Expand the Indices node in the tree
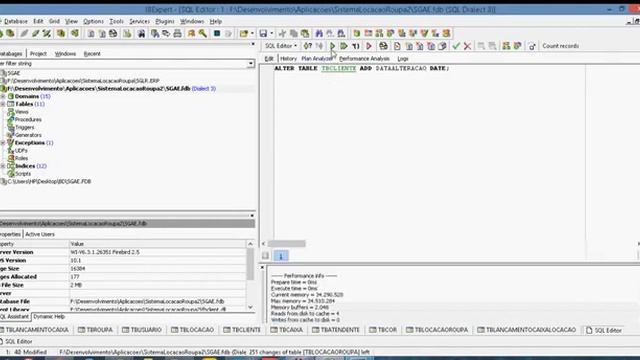 click(x=3, y=166)
